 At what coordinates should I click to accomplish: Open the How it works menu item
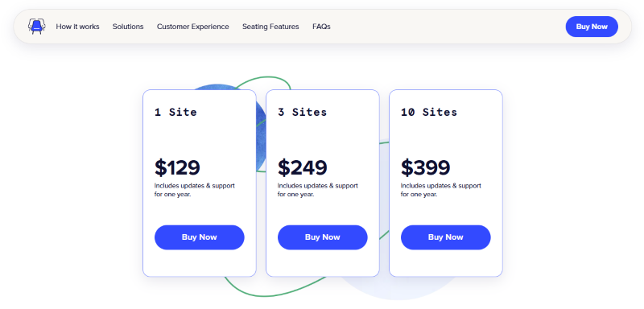click(x=77, y=27)
